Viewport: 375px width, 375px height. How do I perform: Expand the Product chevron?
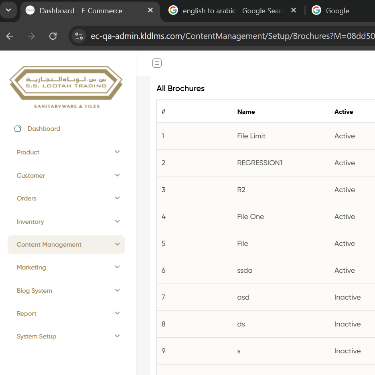[117, 152]
